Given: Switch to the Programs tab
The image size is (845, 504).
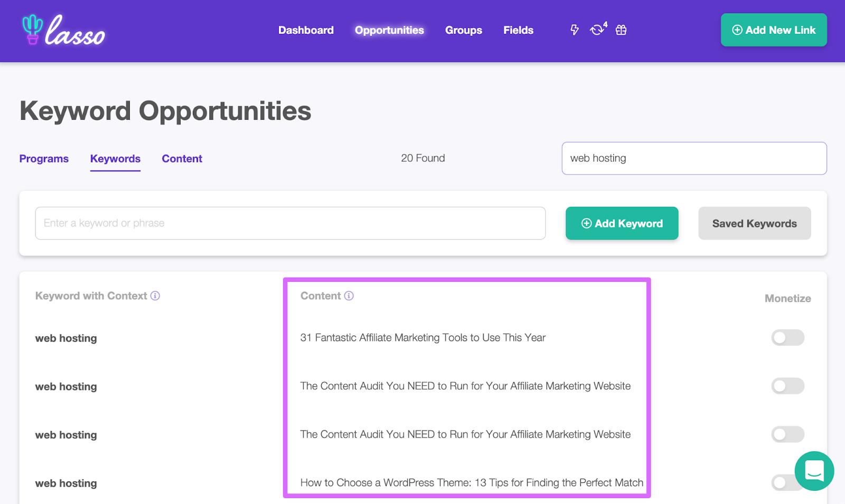Looking at the screenshot, I should [44, 159].
